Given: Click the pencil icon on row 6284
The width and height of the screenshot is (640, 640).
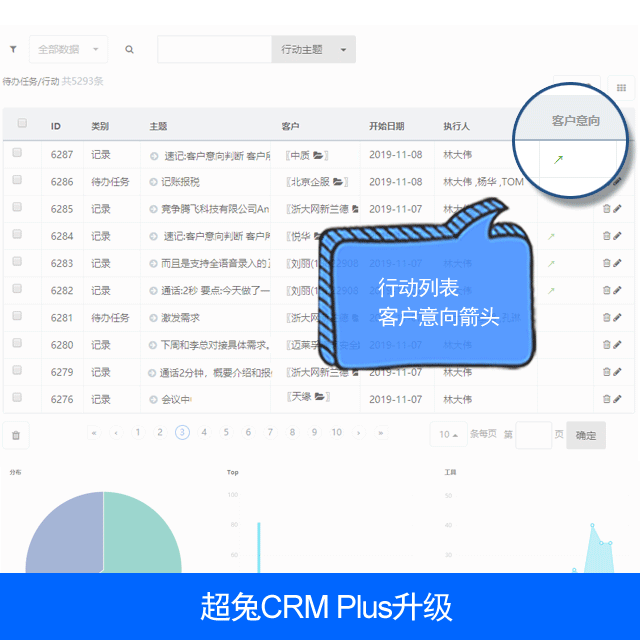Looking at the screenshot, I should [617, 236].
